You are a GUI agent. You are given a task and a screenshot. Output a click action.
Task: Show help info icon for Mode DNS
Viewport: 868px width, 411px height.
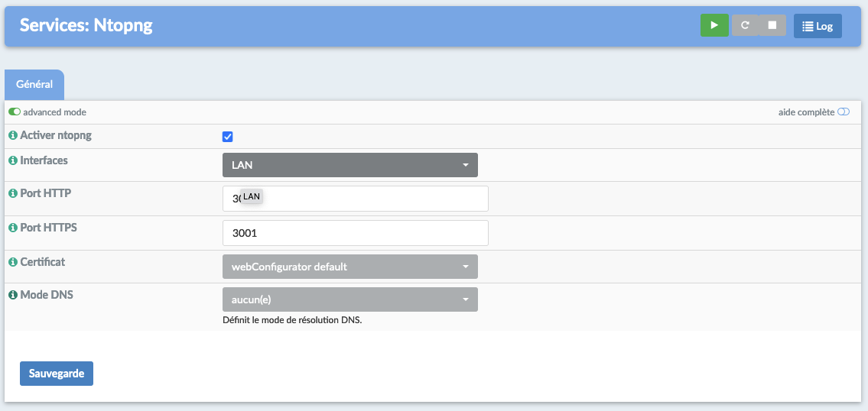pos(13,295)
